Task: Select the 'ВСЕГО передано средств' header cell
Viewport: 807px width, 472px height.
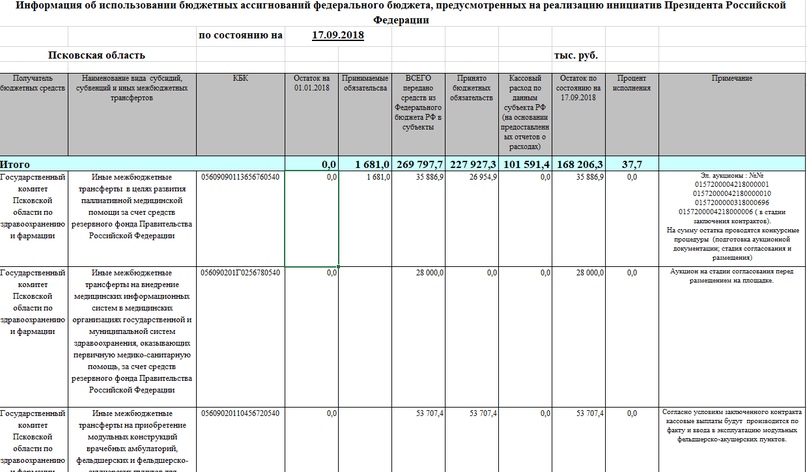Action: click(418, 114)
